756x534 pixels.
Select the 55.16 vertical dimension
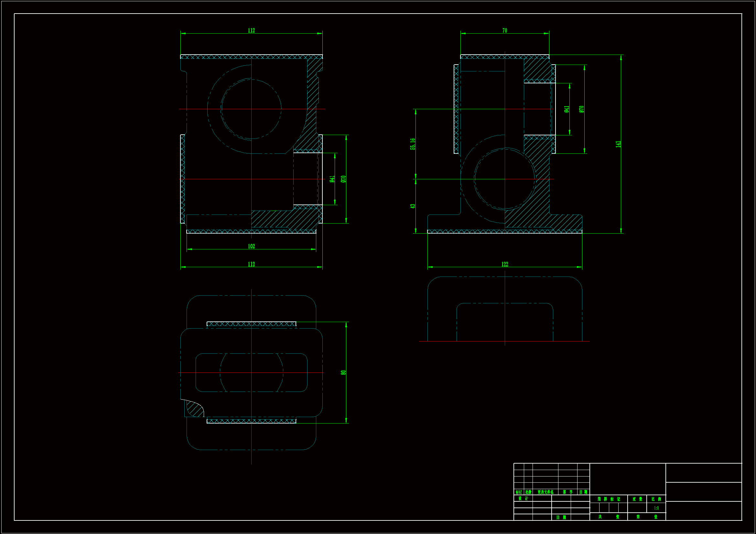tap(413, 144)
